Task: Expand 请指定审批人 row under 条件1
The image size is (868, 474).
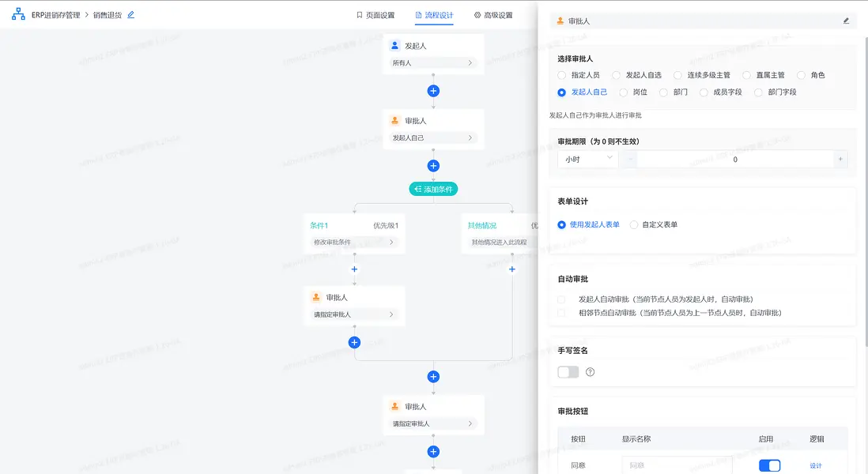Action: [x=354, y=314]
